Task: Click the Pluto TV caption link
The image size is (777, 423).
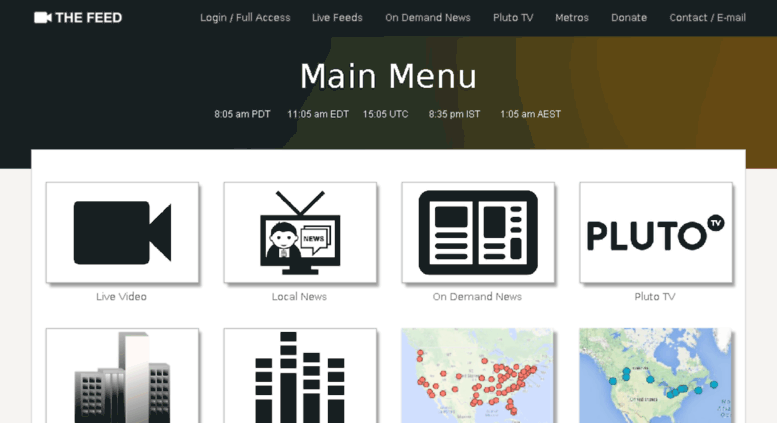Action: pyautogui.click(x=655, y=297)
